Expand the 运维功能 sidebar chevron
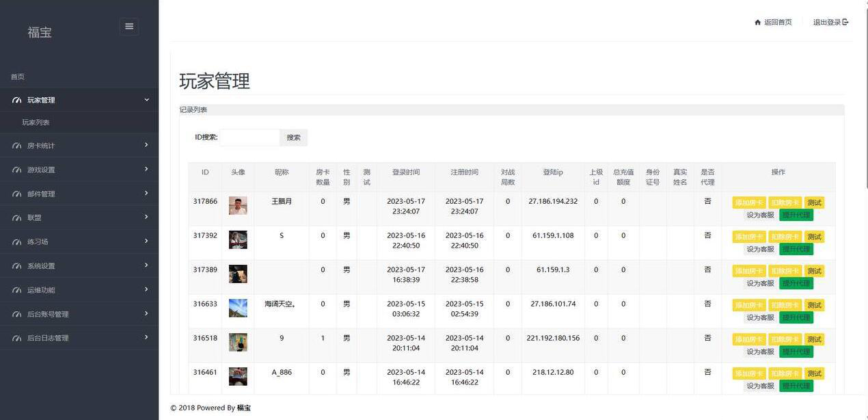Screen dimensions: 868x420 click(x=146, y=289)
